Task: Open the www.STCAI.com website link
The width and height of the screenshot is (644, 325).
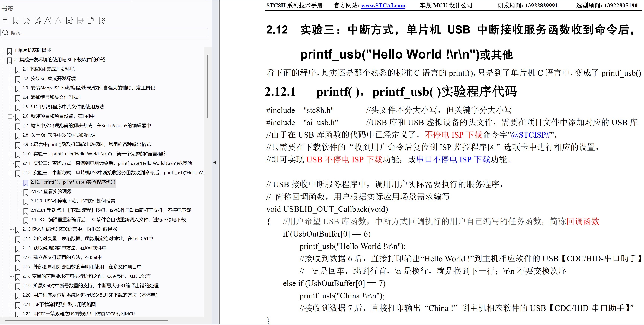Action: 383,5
